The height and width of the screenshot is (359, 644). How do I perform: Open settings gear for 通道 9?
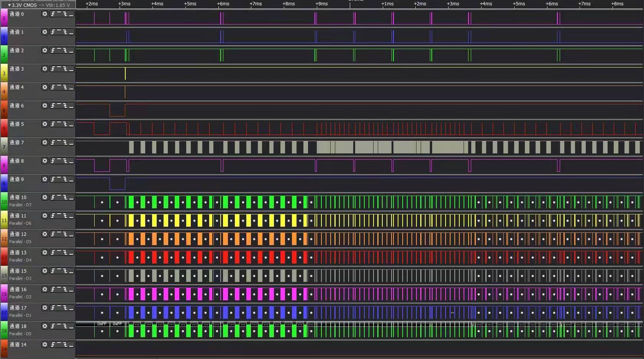(x=45, y=179)
